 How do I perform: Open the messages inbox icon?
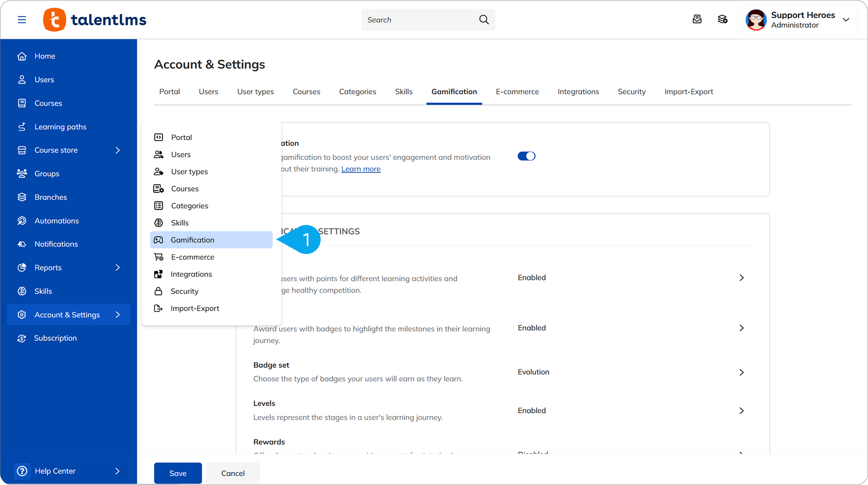tap(697, 20)
